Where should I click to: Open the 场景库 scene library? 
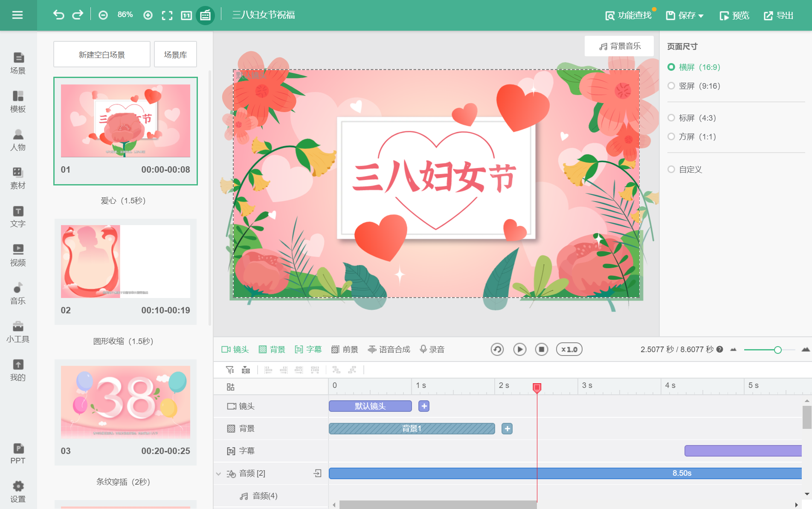point(175,55)
